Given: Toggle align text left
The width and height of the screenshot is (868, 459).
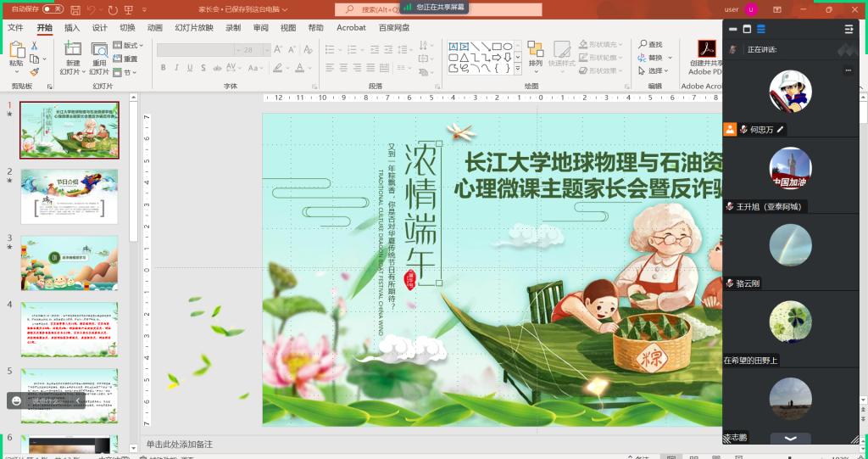Looking at the screenshot, I should tap(330, 68).
